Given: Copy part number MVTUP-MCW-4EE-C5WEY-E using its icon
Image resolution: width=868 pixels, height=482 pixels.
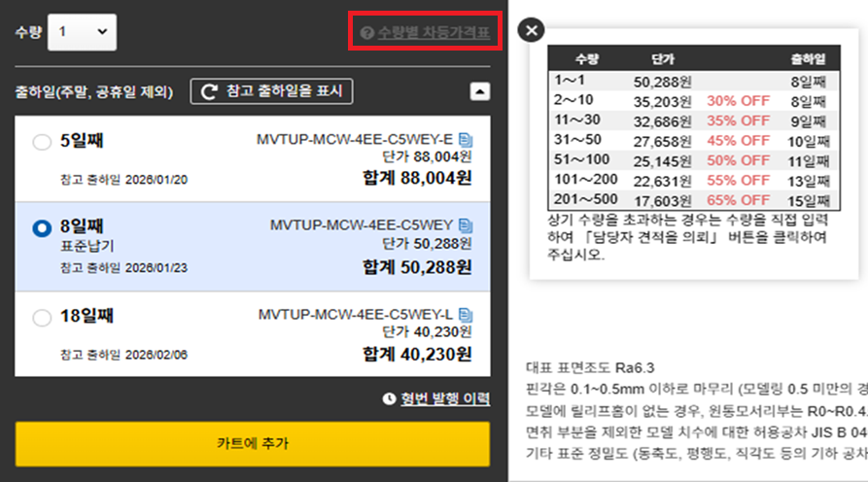Looking at the screenshot, I should (x=465, y=139).
